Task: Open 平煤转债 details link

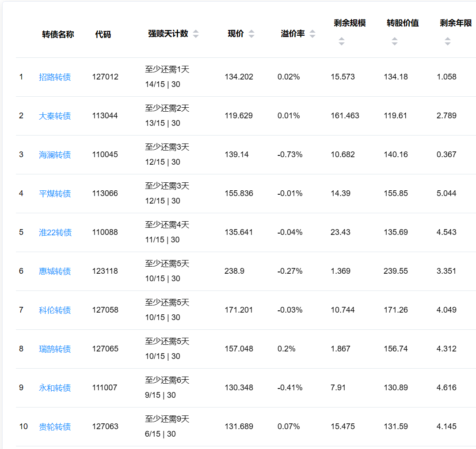Action: click(x=55, y=194)
